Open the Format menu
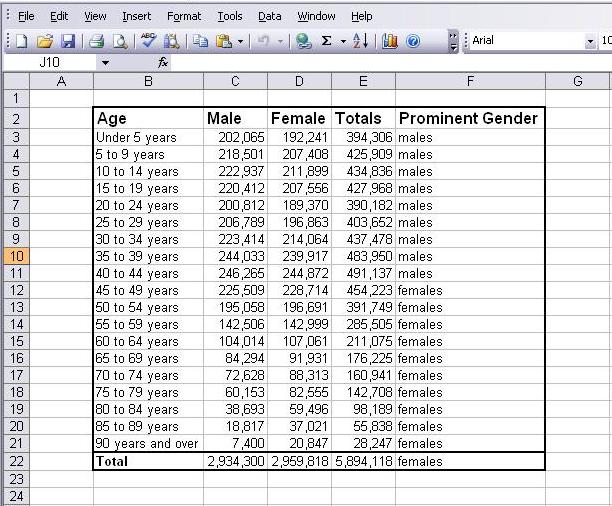 (184, 16)
